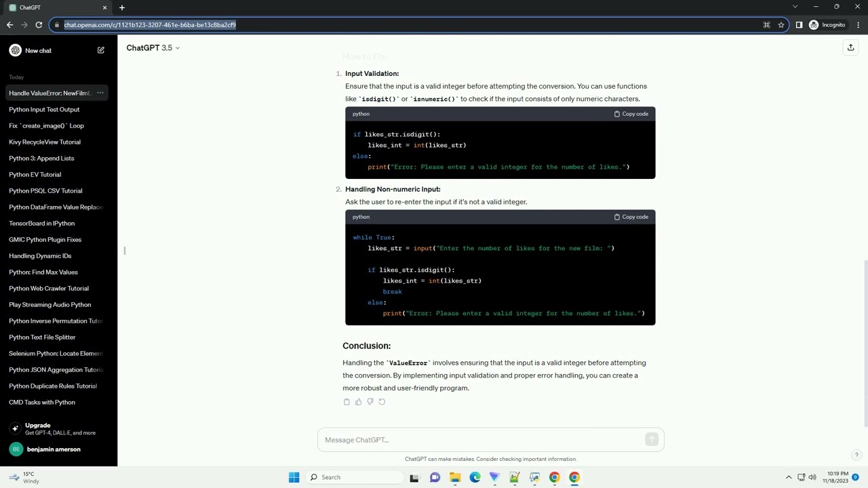The image size is (868, 488).
Task: Copy the response with clipboard icon
Action: click(347, 402)
